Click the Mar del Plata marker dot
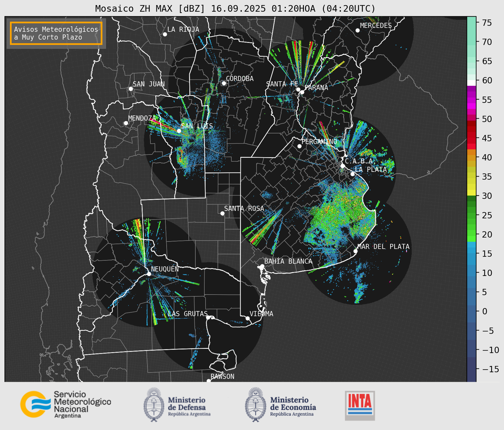 (355, 251)
